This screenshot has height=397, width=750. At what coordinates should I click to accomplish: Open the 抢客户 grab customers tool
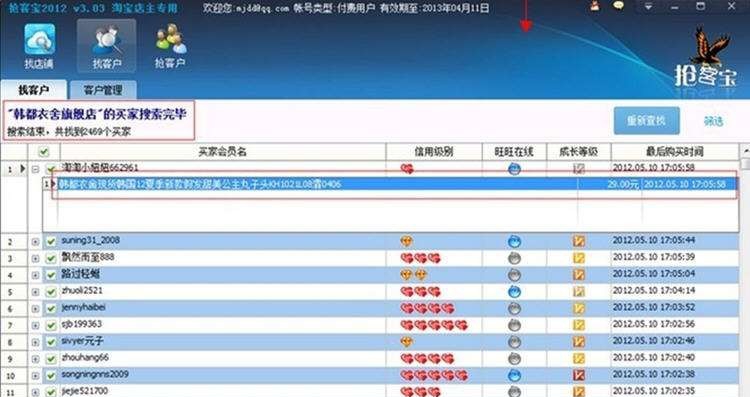pos(170,46)
